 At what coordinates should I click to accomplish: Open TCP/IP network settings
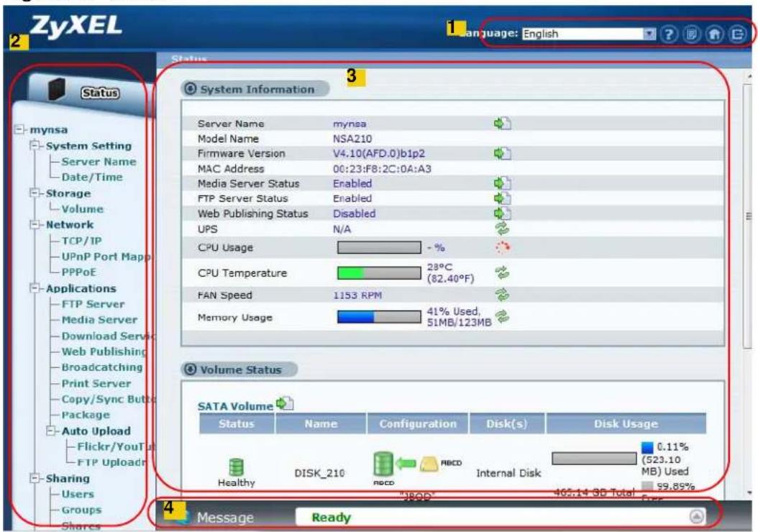pyautogui.click(x=81, y=241)
